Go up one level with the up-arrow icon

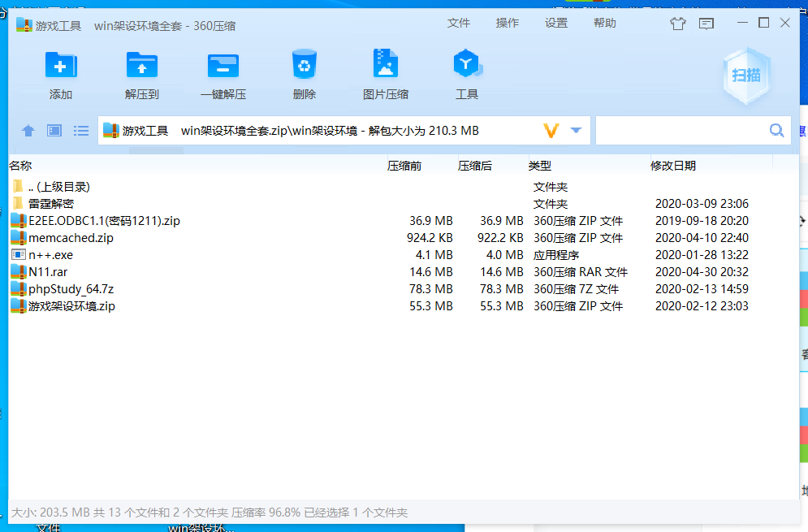[x=28, y=131]
